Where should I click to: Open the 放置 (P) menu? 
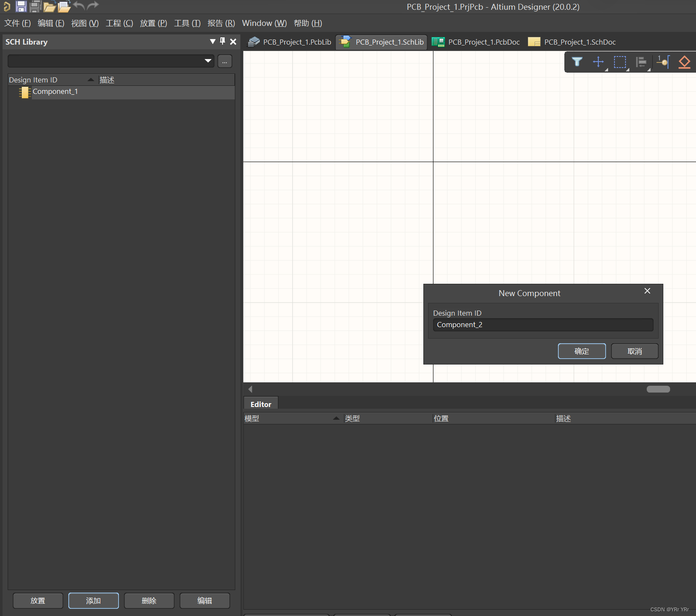tap(153, 23)
